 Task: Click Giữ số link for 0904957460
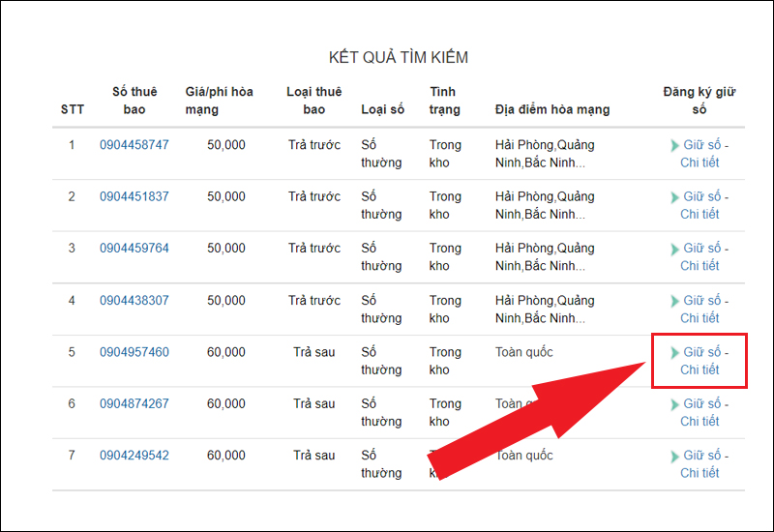point(702,352)
